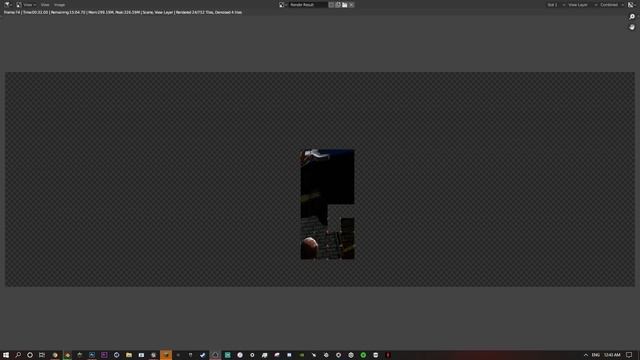Click the ENG language indicator
This screenshot has height=360, width=640.
point(596,355)
